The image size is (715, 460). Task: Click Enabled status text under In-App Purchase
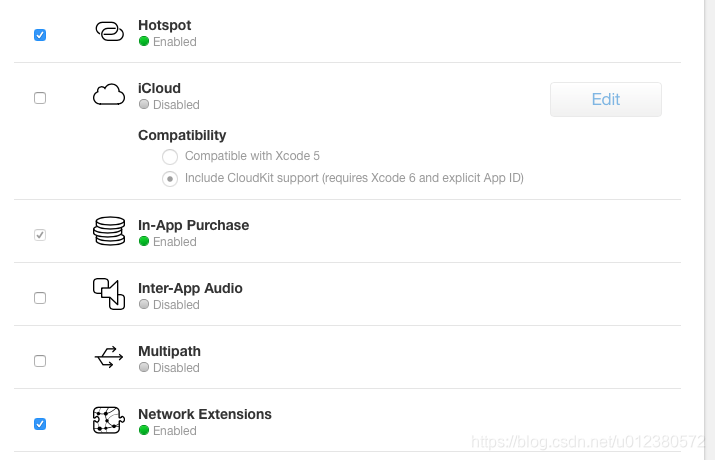(x=175, y=242)
